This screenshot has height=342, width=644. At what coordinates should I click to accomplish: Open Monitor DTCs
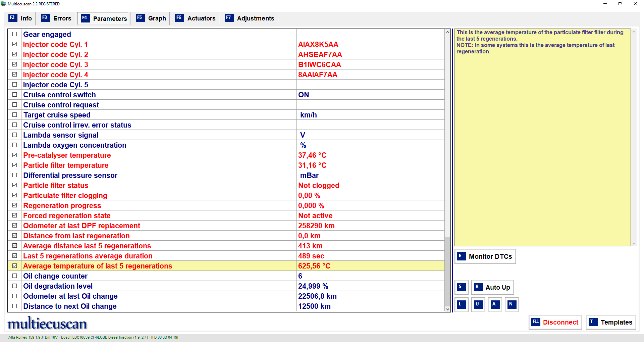click(485, 256)
